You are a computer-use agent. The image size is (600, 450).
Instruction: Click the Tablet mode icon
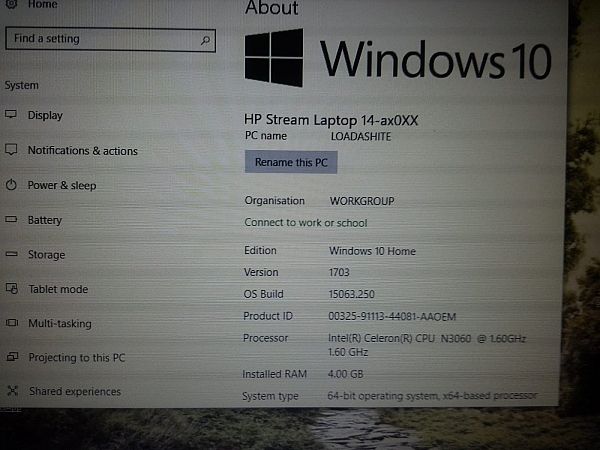(x=12, y=288)
